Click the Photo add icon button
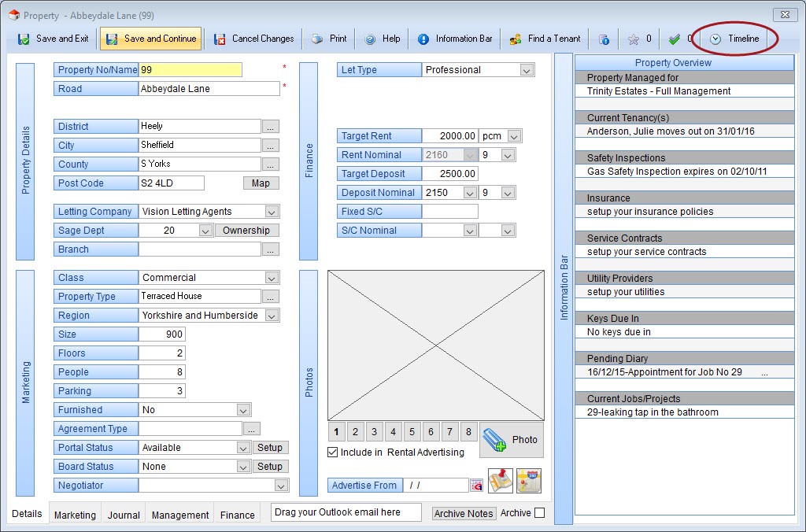 coord(512,440)
